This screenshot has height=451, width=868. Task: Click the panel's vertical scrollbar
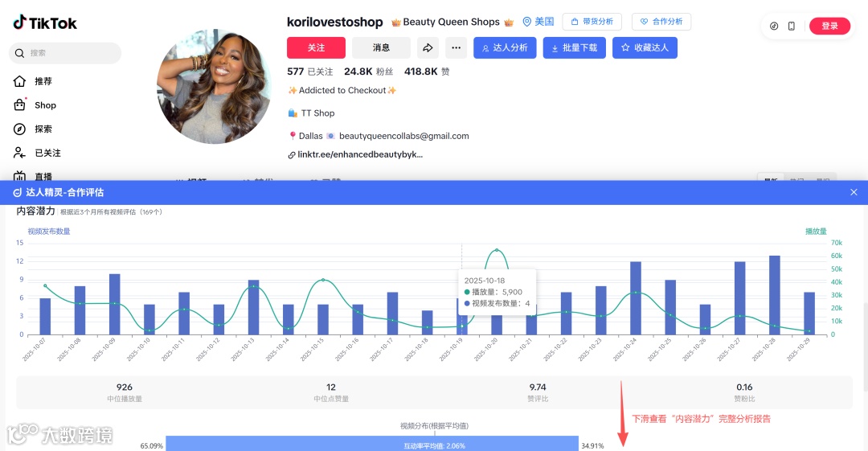866,346
